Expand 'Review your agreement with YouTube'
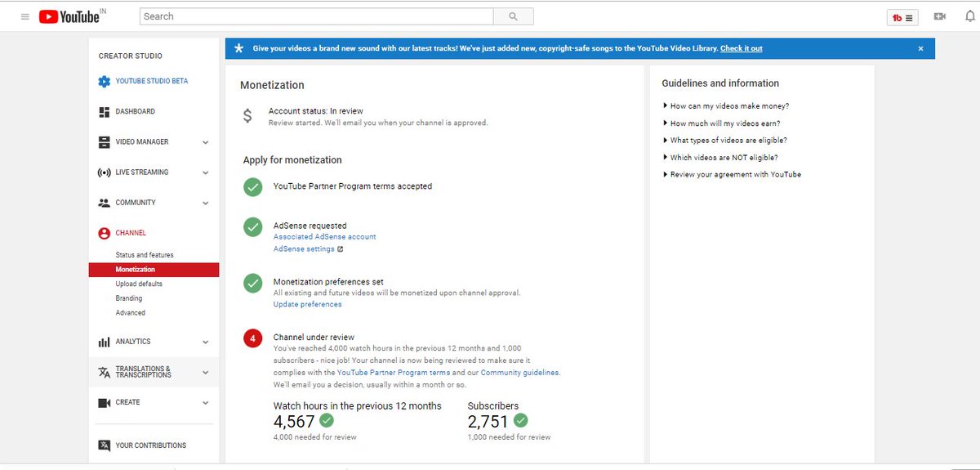The image size is (980, 470). click(731, 175)
